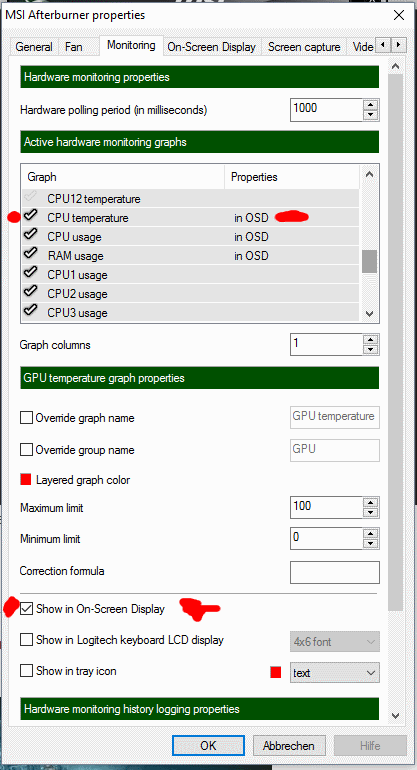Image resolution: width=417 pixels, height=770 pixels.
Task: Select the CPU temperature row text
Action: (88, 218)
